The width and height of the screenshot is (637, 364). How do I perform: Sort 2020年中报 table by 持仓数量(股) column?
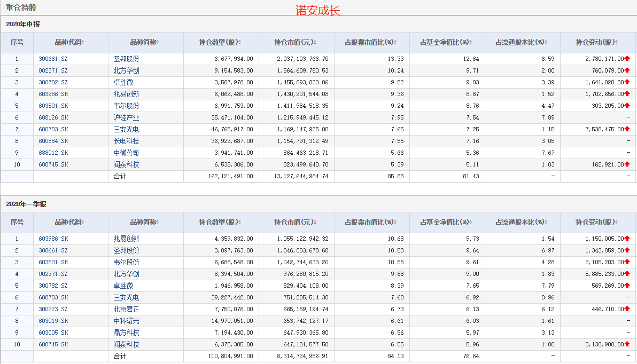pyautogui.click(x=220, y=42)
